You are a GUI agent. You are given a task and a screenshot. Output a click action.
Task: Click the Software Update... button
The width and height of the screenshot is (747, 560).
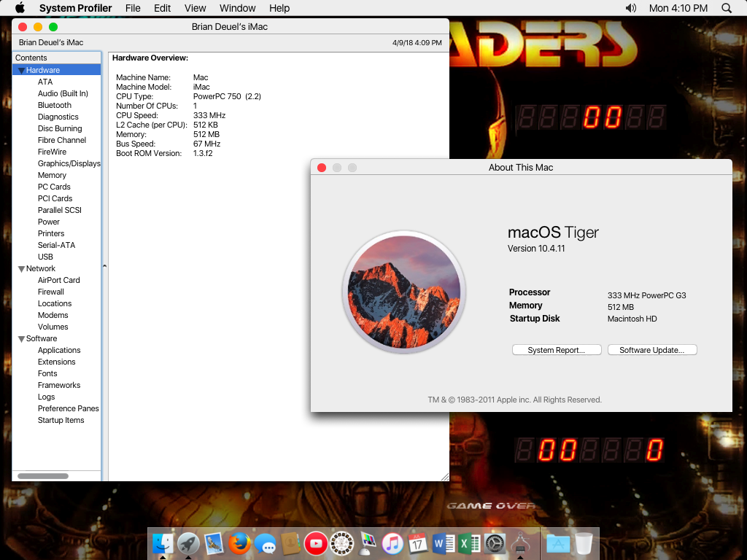[x=652, y=350]
